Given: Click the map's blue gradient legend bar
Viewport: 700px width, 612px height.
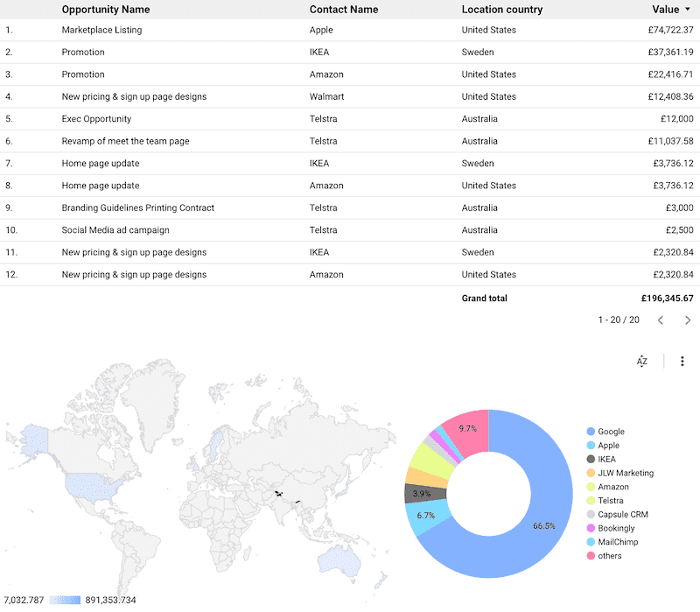Looking at the screenshot, I should click(x=65, y=600).
